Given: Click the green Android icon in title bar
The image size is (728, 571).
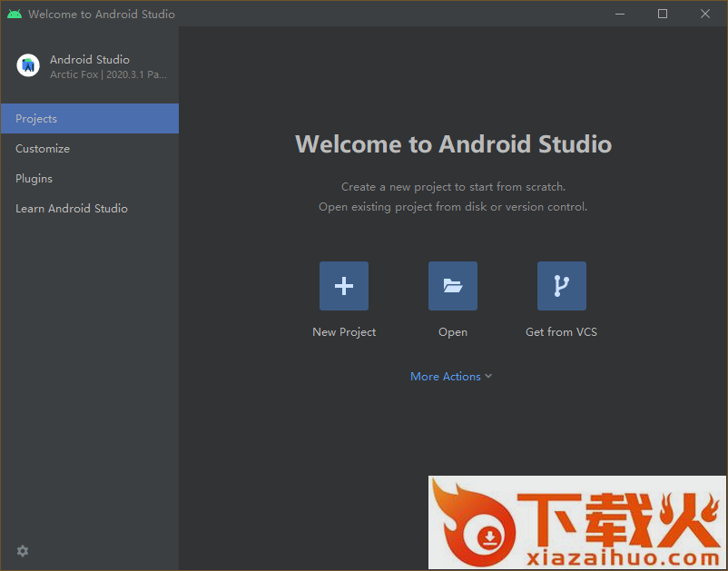Looking at the screenshot, I should pos(14,14).
